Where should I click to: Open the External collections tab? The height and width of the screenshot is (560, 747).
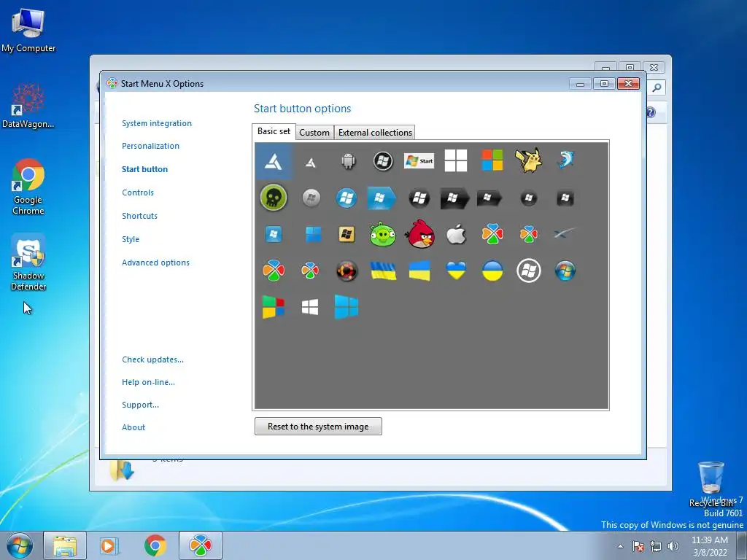(x=375, y=133)
